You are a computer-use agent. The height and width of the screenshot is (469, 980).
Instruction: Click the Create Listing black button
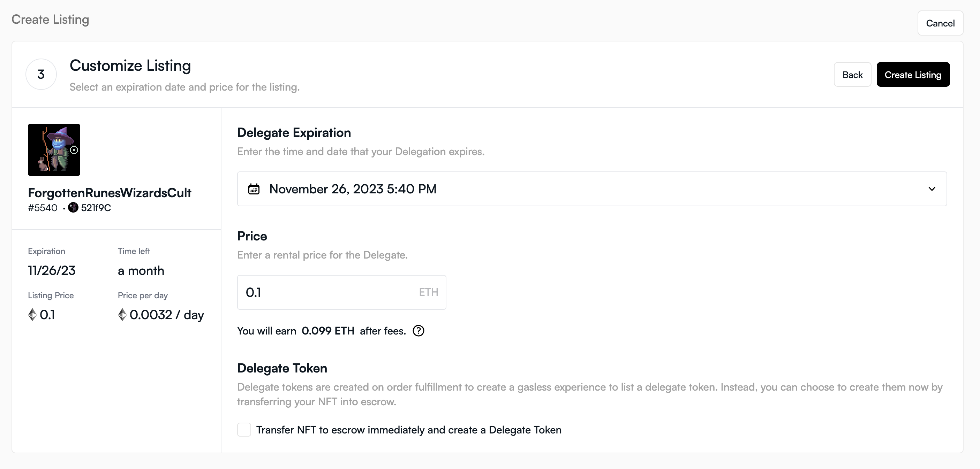click(x=913, y=75)
